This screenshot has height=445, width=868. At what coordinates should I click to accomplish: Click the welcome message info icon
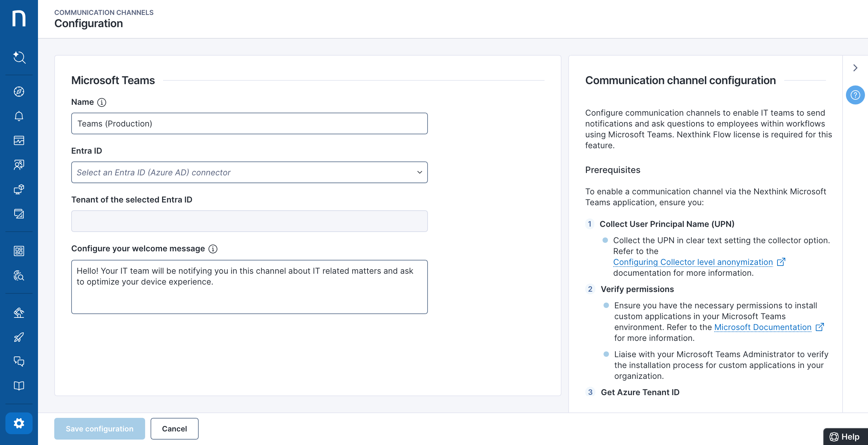coord(213,249)
